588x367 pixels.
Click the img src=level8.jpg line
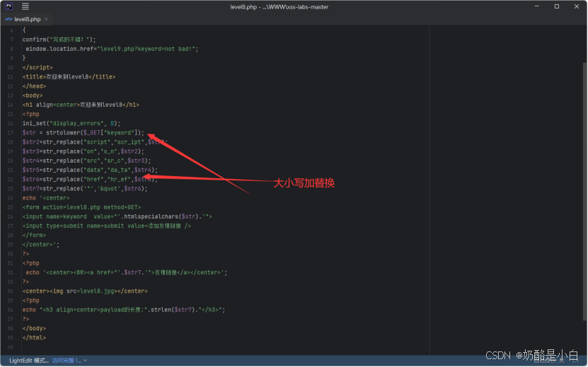[85, 291]
